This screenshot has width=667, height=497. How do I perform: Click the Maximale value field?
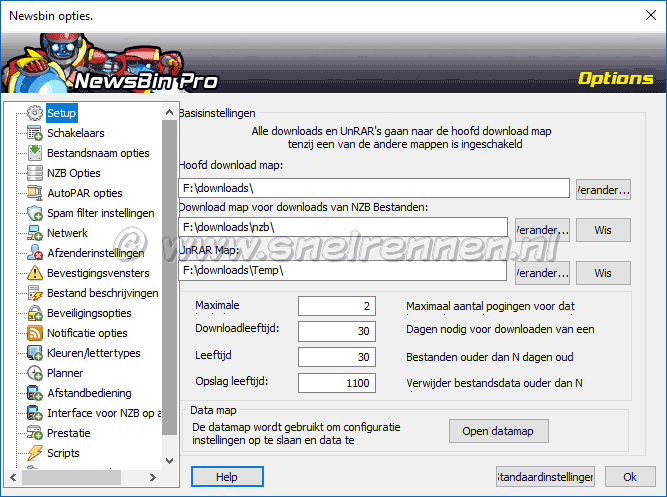337,306
